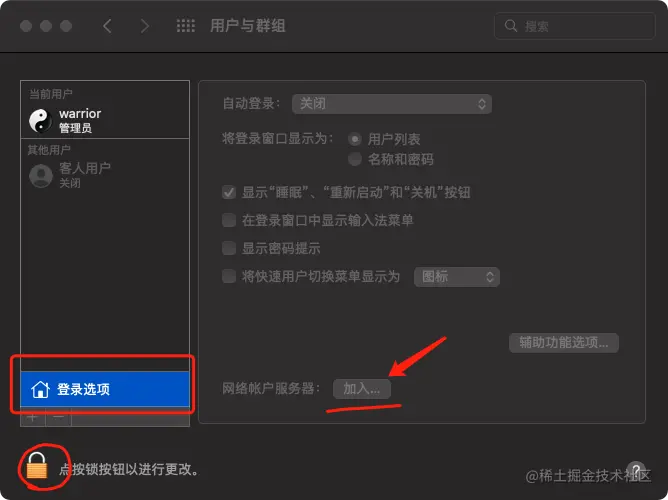
Task: Go forward with the right chevron
Action: point(145,26)
